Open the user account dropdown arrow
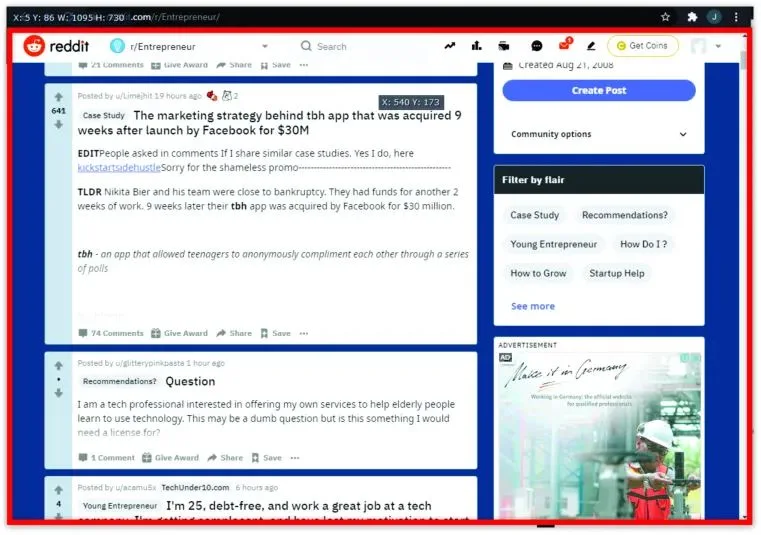The image size is (761, 535). click(x=718, y=46)
